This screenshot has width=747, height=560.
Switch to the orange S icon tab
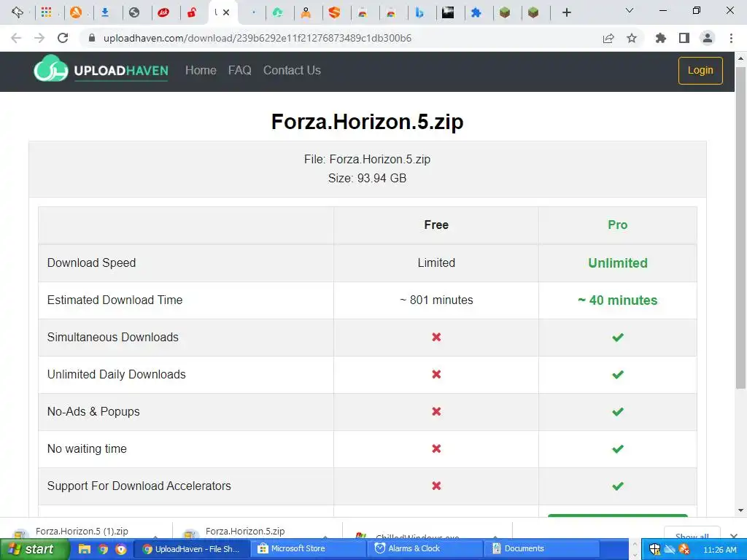334,12
